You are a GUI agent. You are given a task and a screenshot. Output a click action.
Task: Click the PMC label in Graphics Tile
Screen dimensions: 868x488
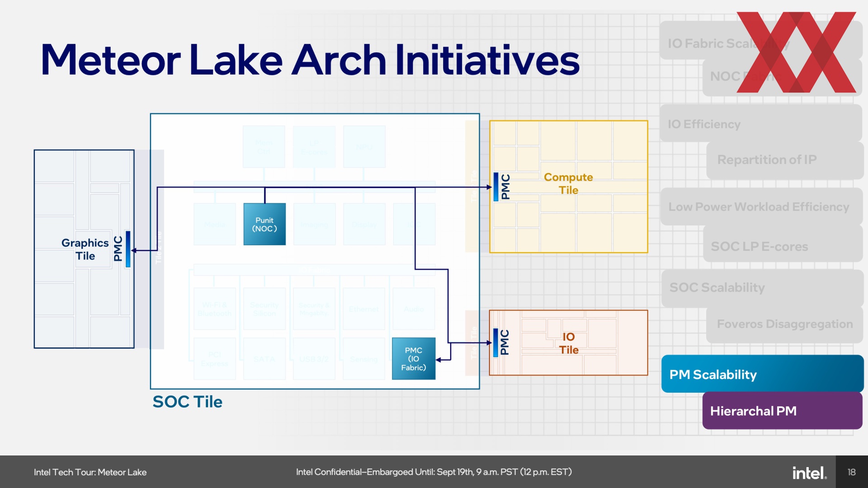pos(118,249)
